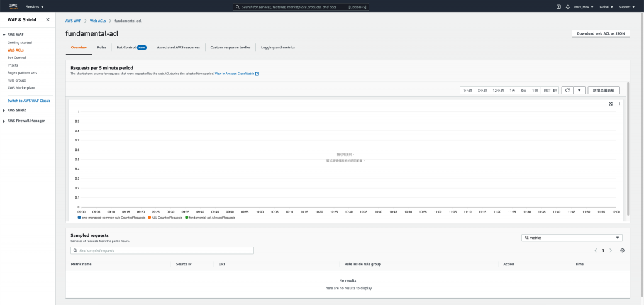Open the notifications bell
Image resolution: width=644 pixels, height=305 pixels.
coord(568,6)
